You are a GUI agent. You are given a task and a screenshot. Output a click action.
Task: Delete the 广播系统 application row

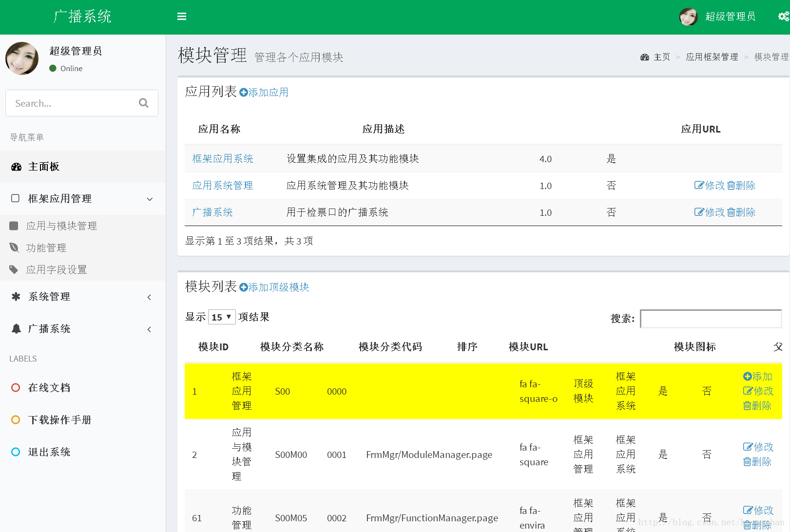(741, 212)
